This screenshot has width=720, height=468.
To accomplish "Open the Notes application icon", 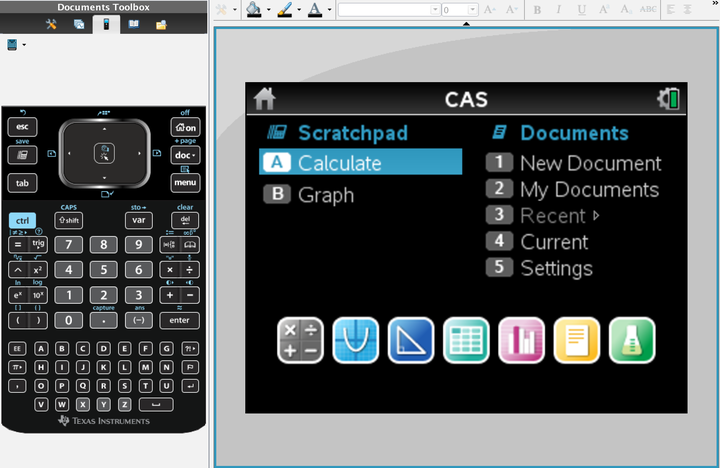I will [577, 340].
